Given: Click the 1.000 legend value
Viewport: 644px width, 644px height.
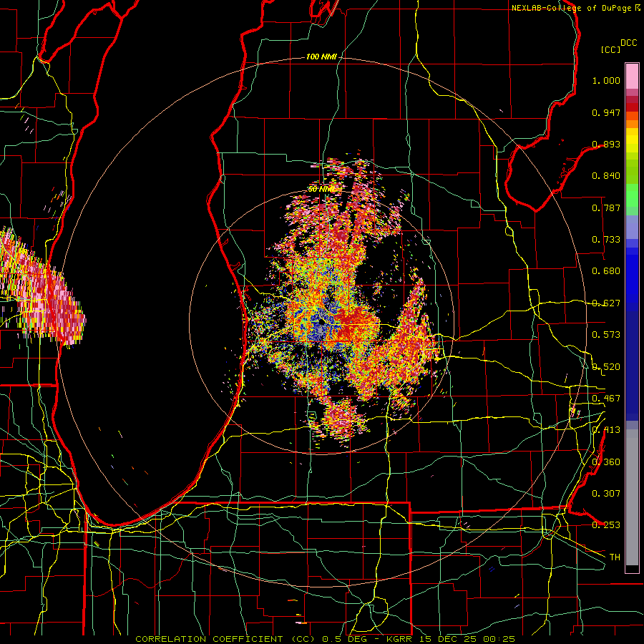Looking at the screenshot, I should pos(606,80).
